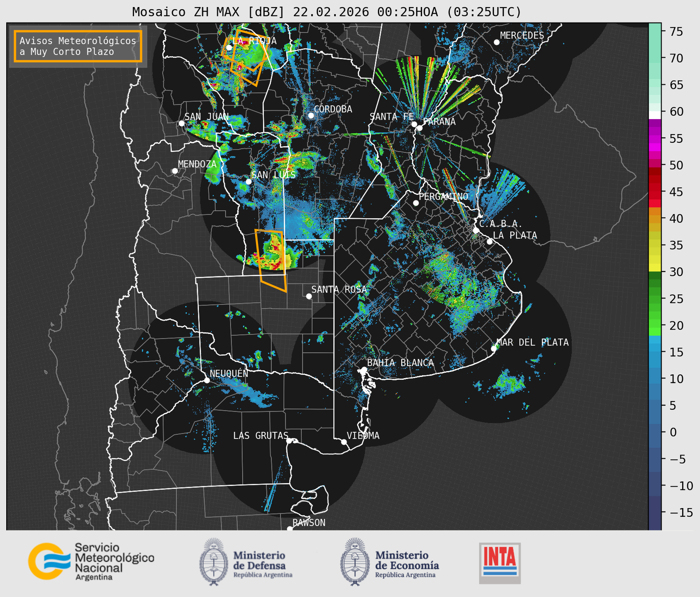Click the white dot marking Mendoza

175,171
